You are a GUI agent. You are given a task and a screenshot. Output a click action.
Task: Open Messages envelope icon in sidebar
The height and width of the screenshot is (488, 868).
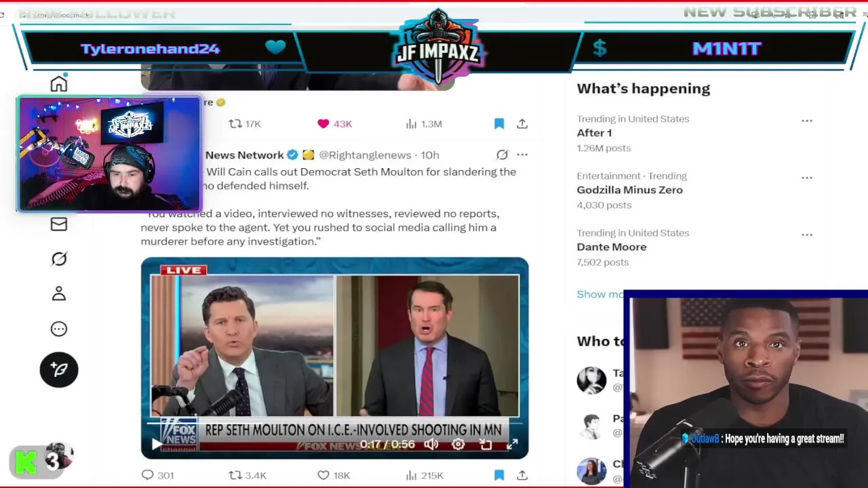pos(59,224)
